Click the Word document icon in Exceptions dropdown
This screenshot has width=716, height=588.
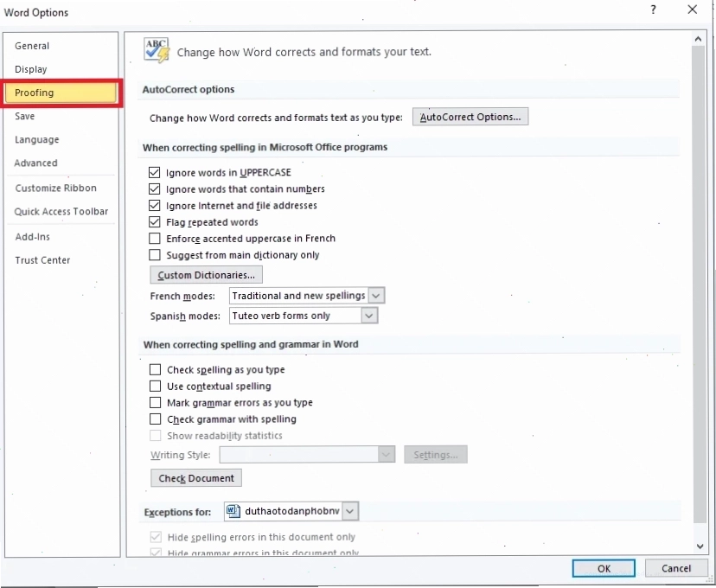233,511
